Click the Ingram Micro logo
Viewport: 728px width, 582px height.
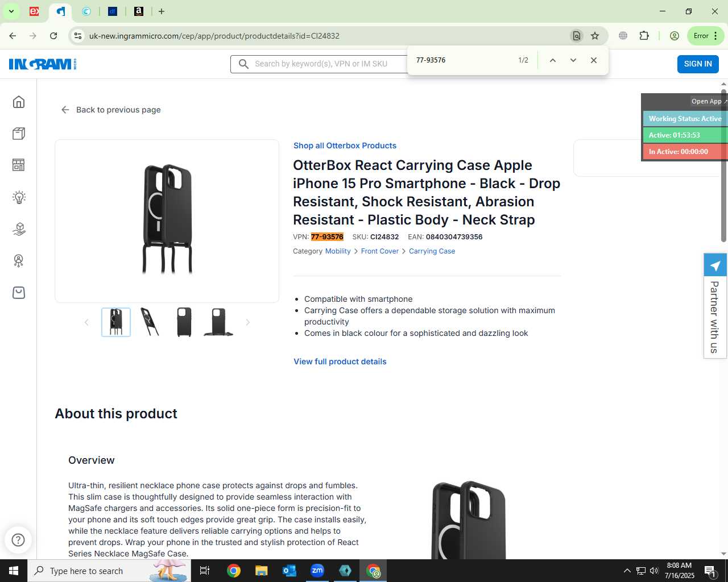coord(43,64)
